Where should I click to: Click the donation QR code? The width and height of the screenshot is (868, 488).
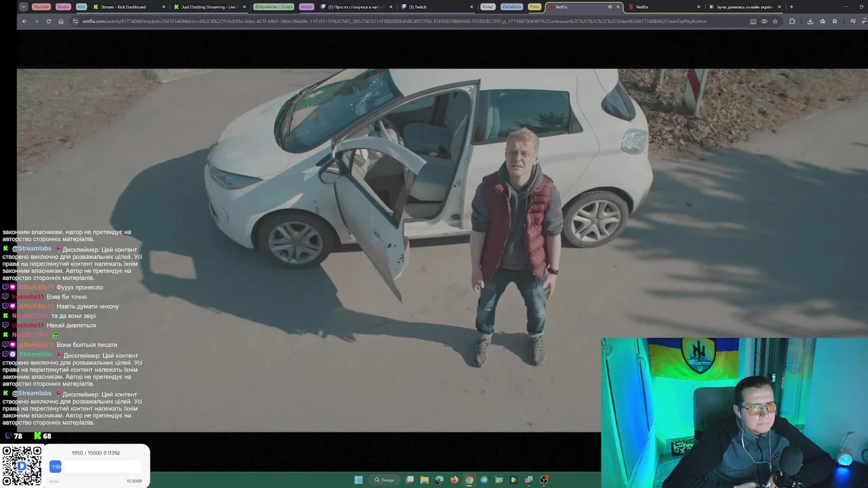[x=22, y=466]
